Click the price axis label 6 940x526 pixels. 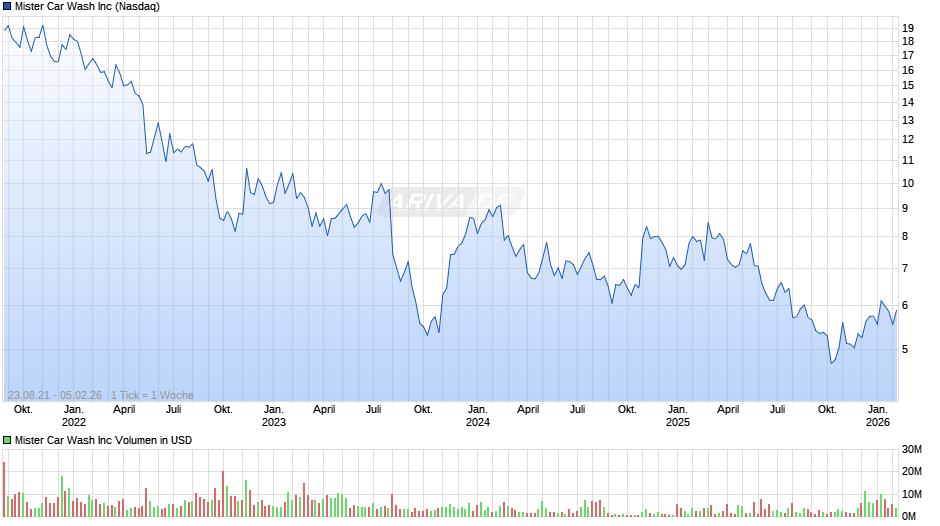[905, 306]
